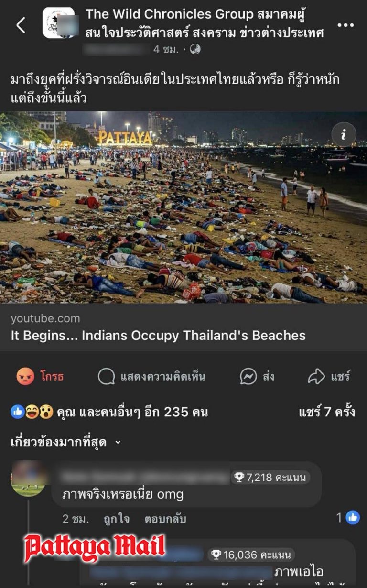Open the reactions list with 235 คน
This screenshot has height=588, width=367.
[109, 412]
